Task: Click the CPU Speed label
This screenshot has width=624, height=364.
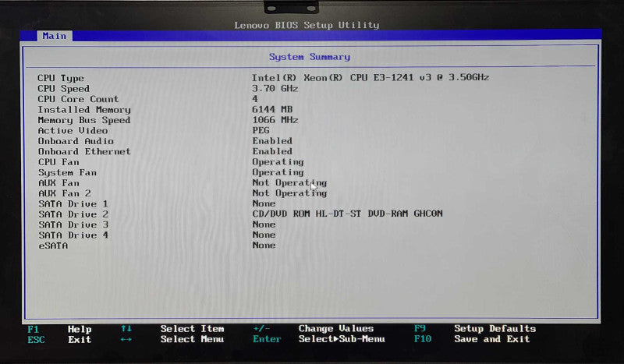Action: click(x=64, y=88)
